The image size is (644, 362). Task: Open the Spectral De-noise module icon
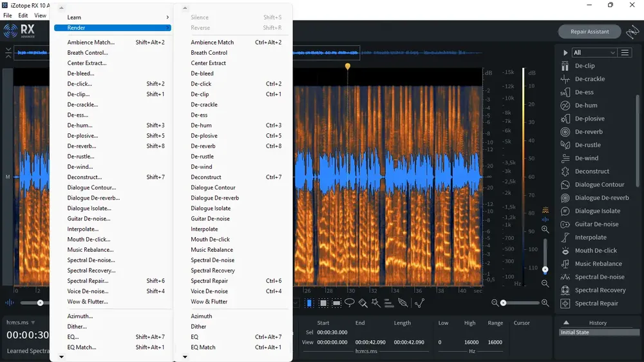click(x=565, y=276)
